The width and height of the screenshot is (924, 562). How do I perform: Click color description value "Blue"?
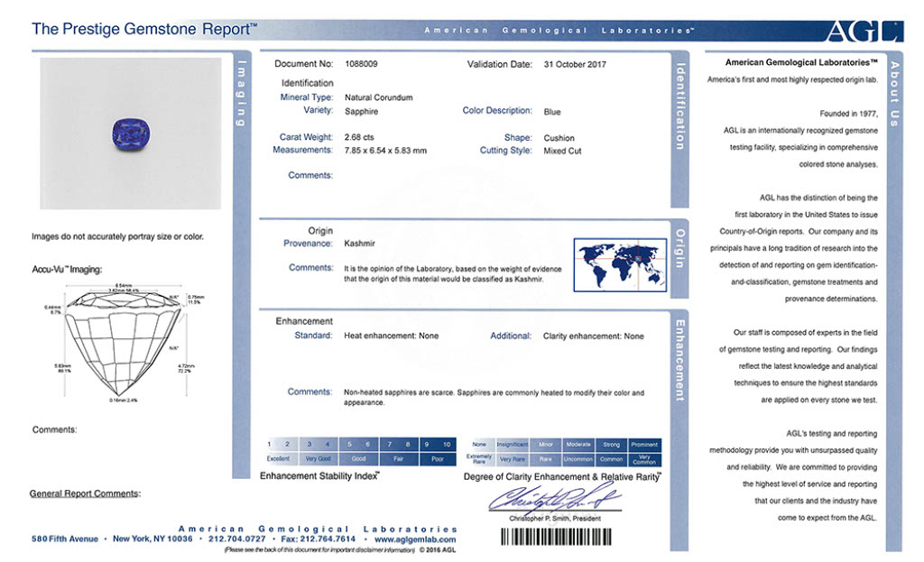pyautogui.click(x=552, y=112)
